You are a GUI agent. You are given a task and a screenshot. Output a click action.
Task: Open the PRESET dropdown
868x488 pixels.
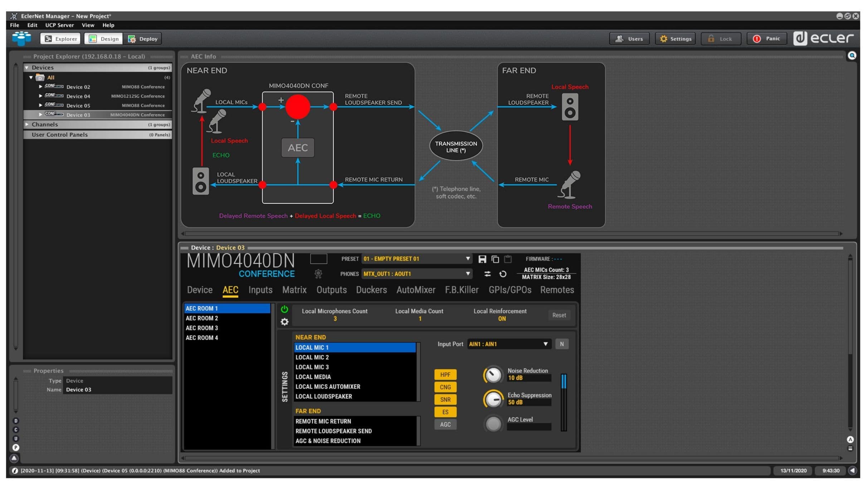click(416, 259)
